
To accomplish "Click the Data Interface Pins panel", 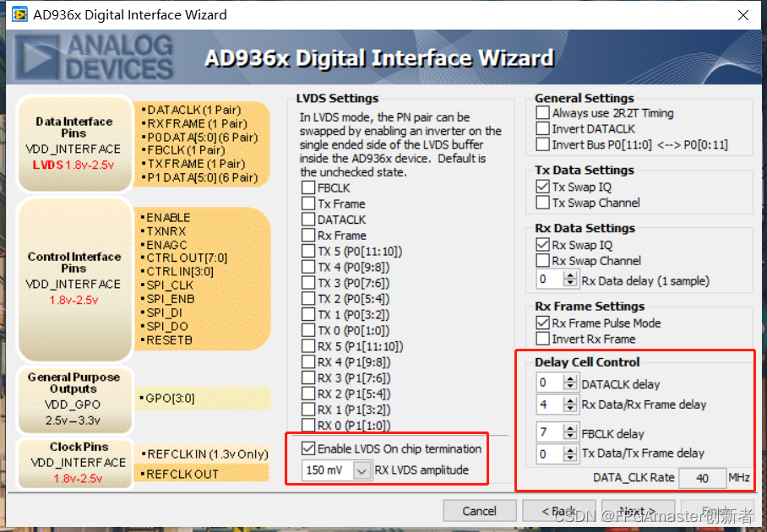I will coord(74,144).
